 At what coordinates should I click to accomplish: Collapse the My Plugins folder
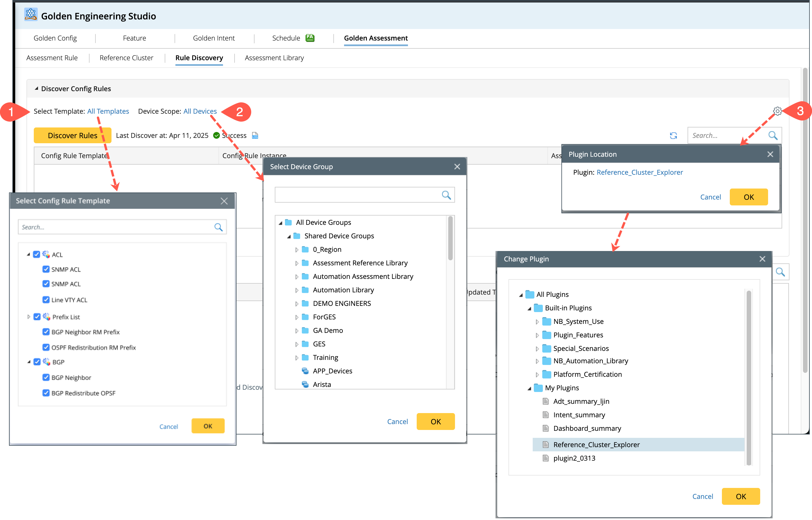click(529, 388)
